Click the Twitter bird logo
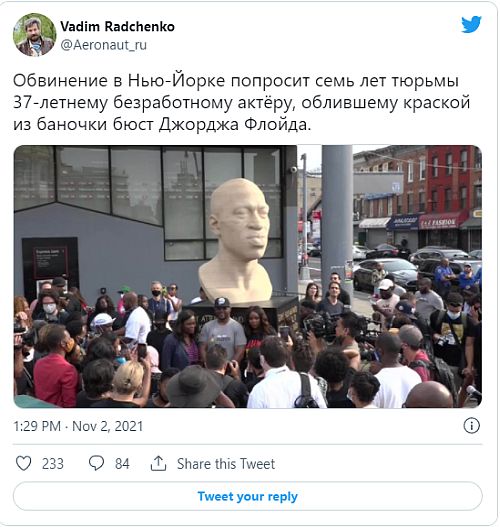This screenshot has height=527, width=500. click(471, 25)
